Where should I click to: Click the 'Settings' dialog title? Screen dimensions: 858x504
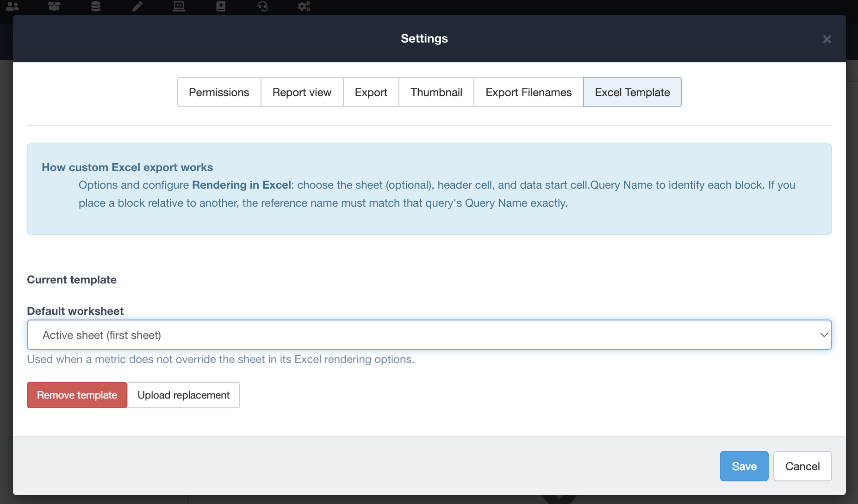[x=424, y=38]
